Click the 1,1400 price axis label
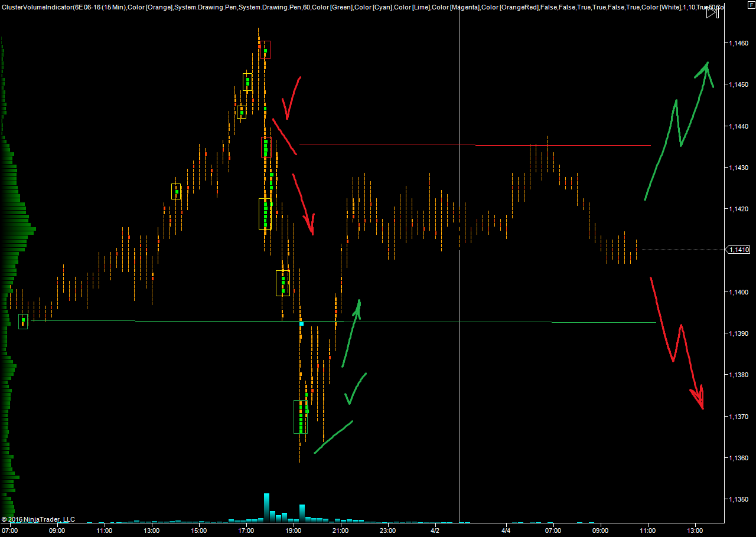The height and width of the screenshot is (537, 756). click(x=738, y=292)
